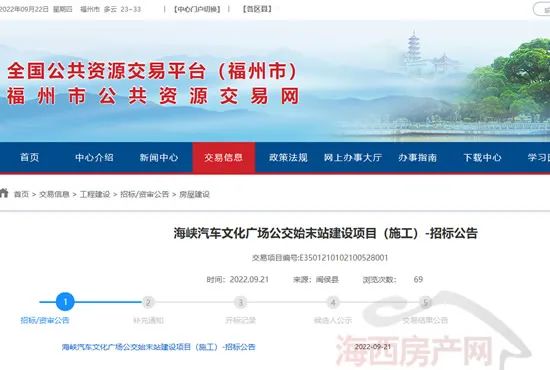This screenshot has width=550, height=370.
Task: Open 办事指南 menu item
Action: [x=417, y=157]
